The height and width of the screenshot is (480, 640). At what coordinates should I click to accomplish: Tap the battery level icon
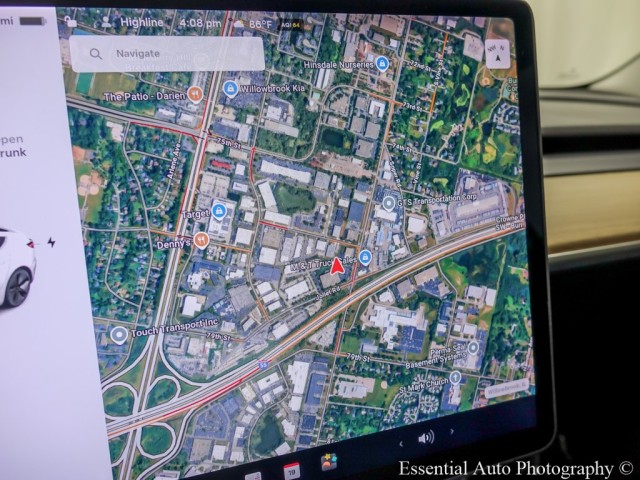point(33,21)
